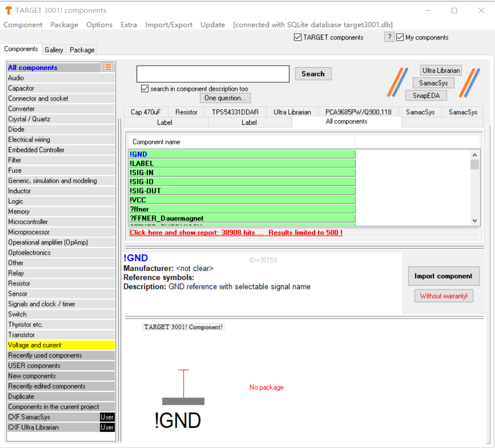Switch to the Gallery tab

[54, 50]
